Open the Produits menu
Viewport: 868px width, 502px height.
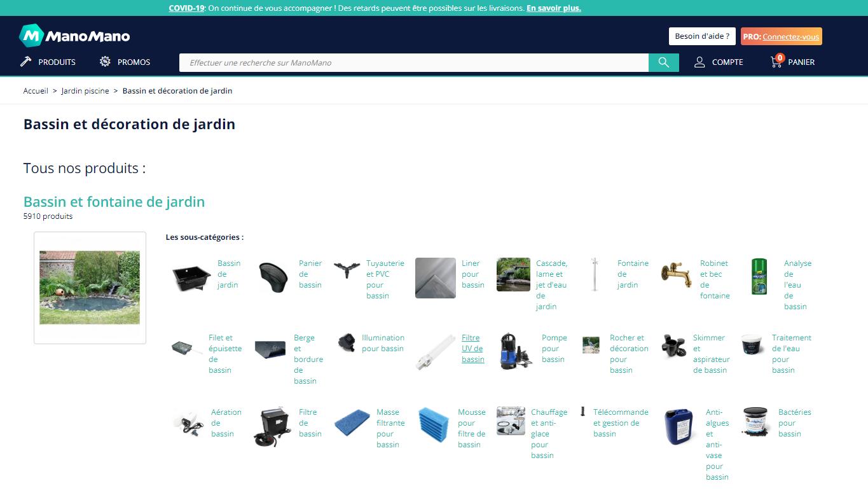coord(48,62)
